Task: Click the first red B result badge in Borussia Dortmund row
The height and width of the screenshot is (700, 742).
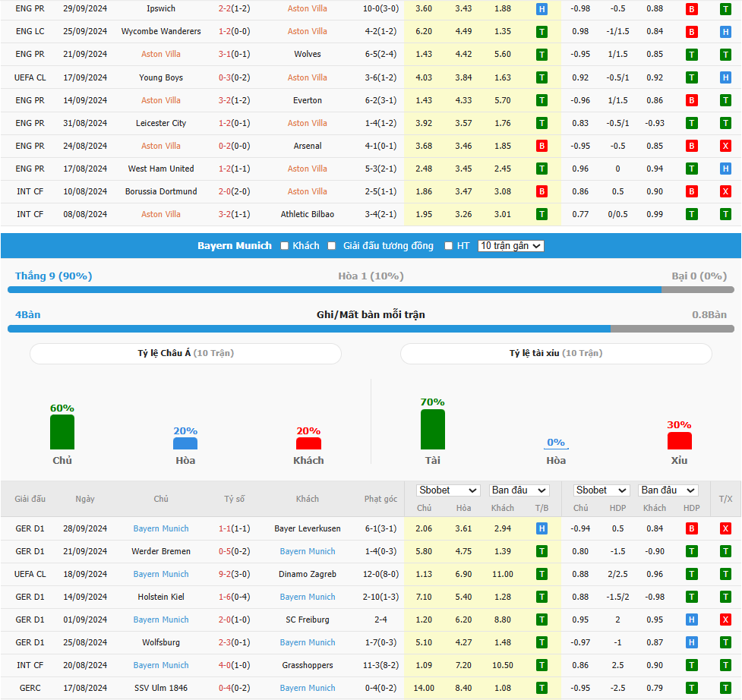Action: [542, 191]
